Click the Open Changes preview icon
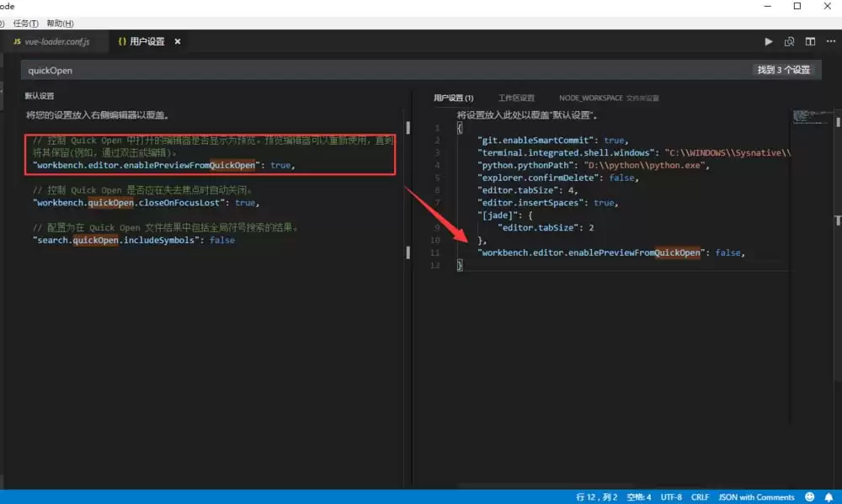The image size is (842, 504). [790, 40]
